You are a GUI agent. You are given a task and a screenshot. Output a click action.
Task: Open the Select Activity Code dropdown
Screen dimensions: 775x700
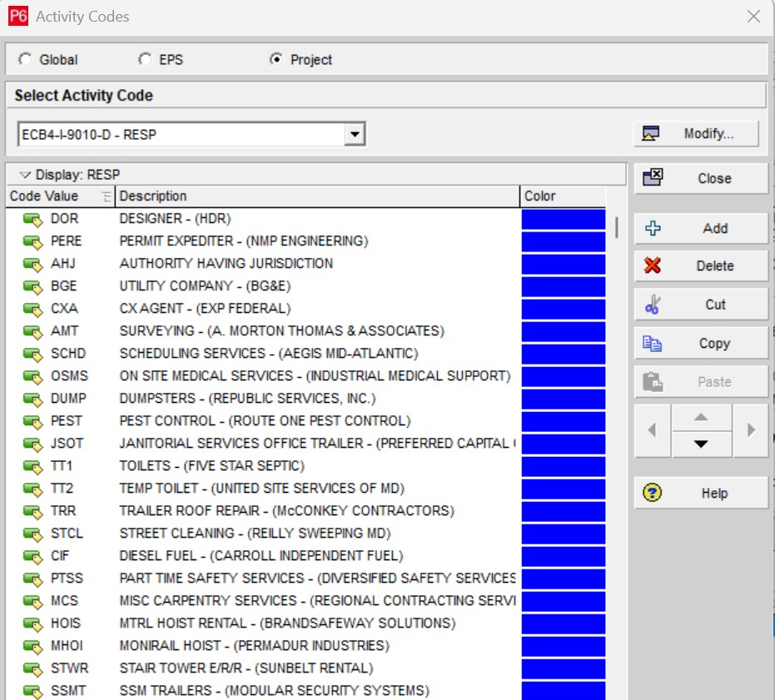(355, 134)
